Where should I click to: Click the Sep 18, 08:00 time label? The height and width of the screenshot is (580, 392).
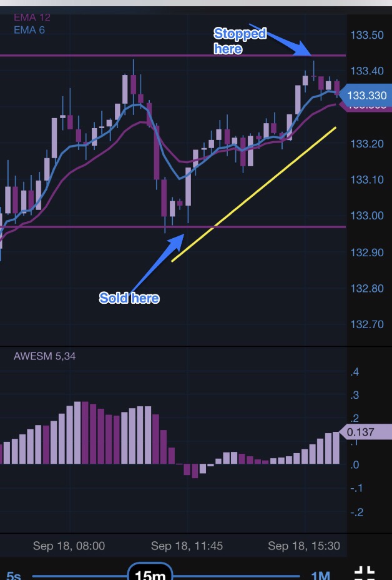tap(69, 546)
